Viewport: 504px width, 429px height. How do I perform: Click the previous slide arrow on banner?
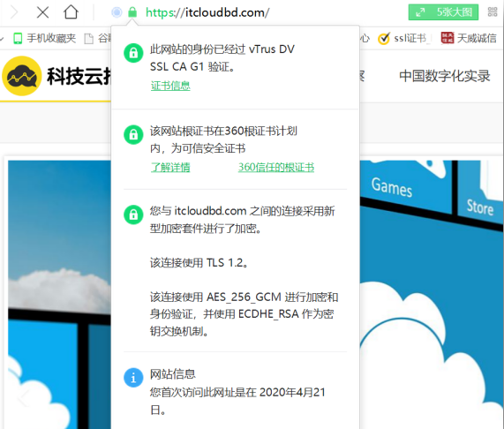[23, 399]
